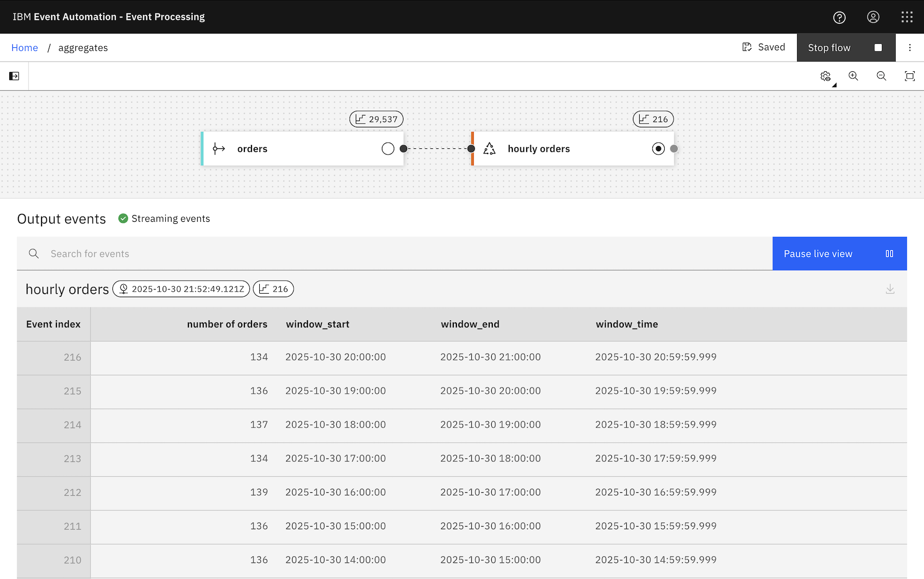Open the app switcher grid icon
Image resolution: width=924 pixels, height=579 pixels.
tap(907, 17)
